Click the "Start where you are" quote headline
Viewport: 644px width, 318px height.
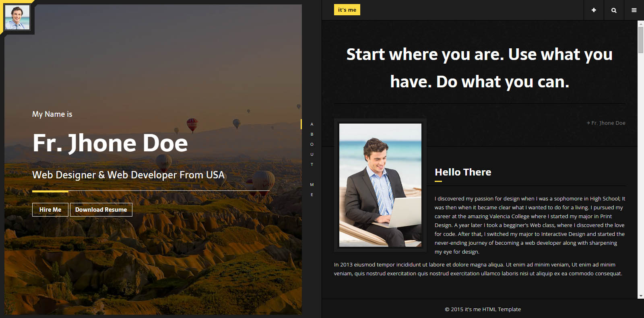(x=479, y=68)
